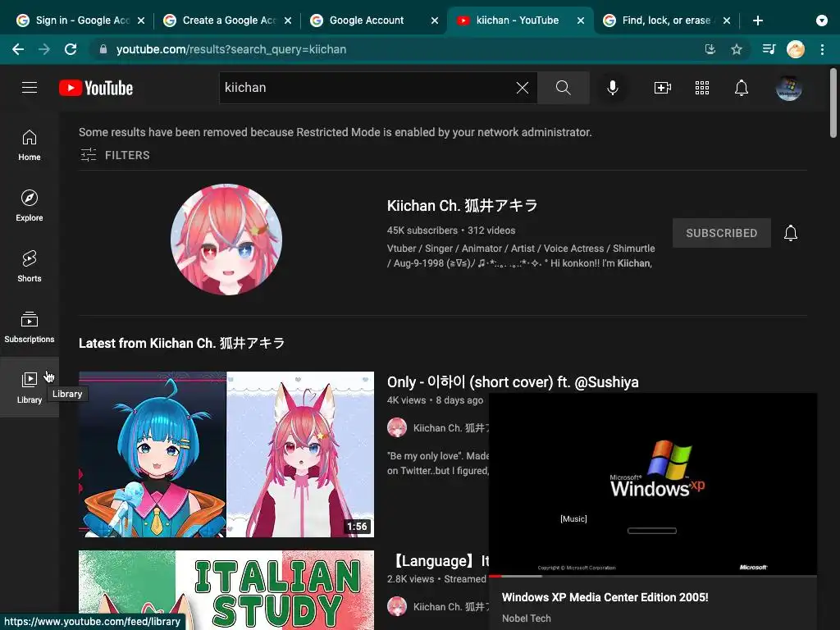Open tab search dropdown arrow

(821, 21)
